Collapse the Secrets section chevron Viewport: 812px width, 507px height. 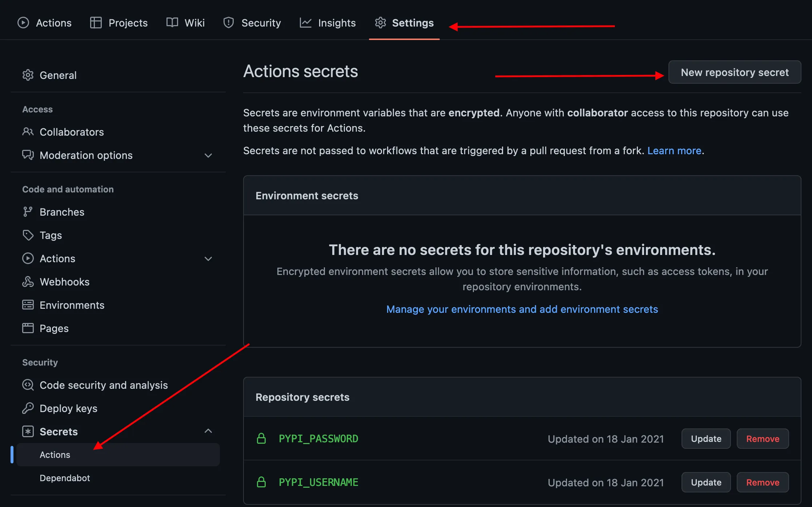coord(208,431)
